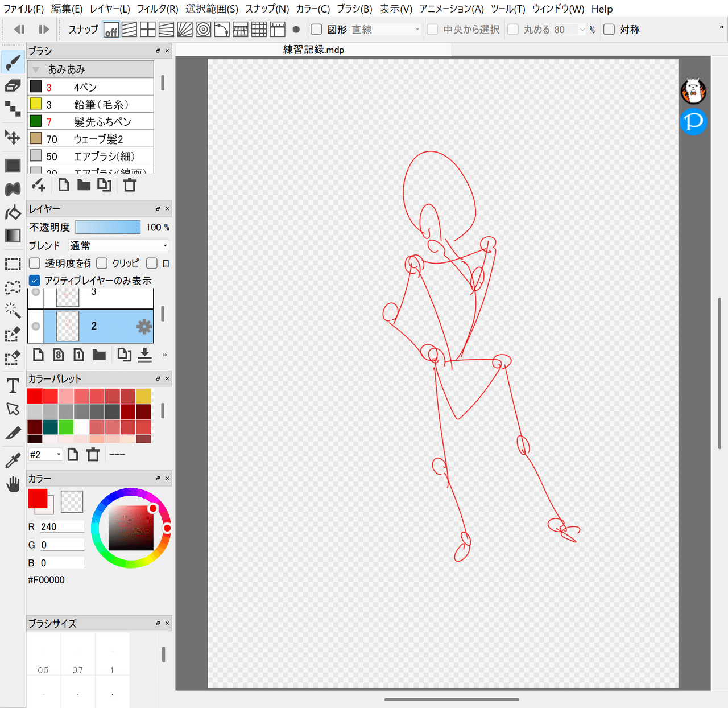Enable the 透明度を保護 checkbox

coord(35,263)
